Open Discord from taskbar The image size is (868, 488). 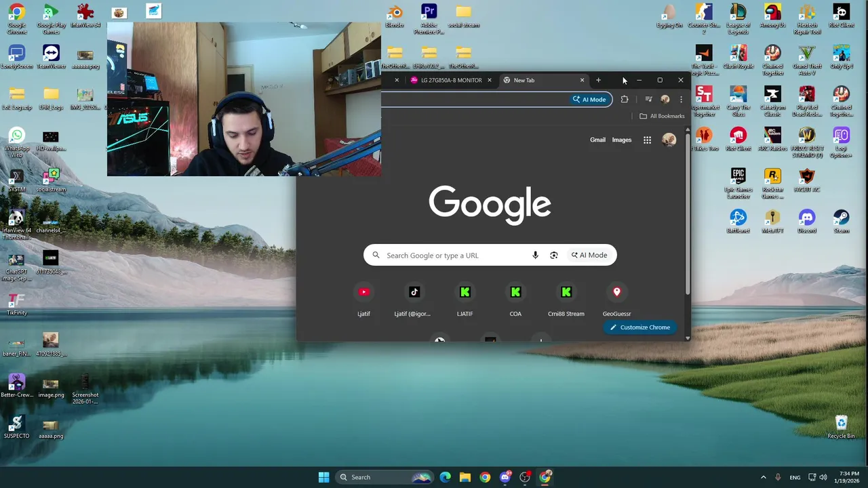coord(505,477)
